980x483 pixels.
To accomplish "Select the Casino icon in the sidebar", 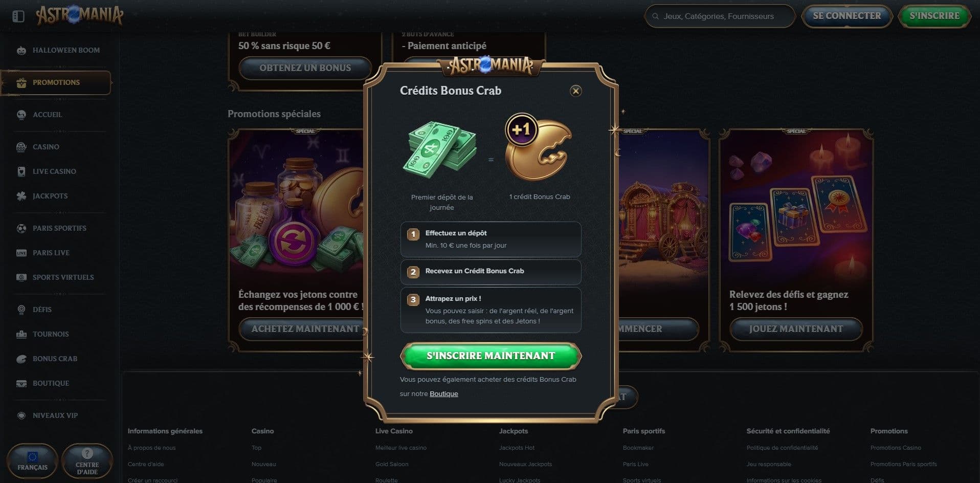I will coord(21,147).
